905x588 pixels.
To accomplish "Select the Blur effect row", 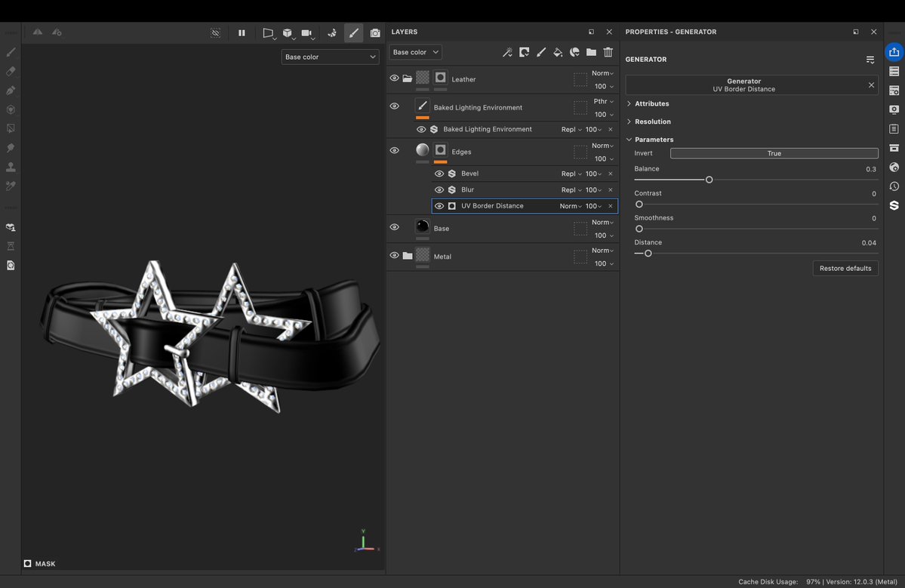I will tap(525, 190).
